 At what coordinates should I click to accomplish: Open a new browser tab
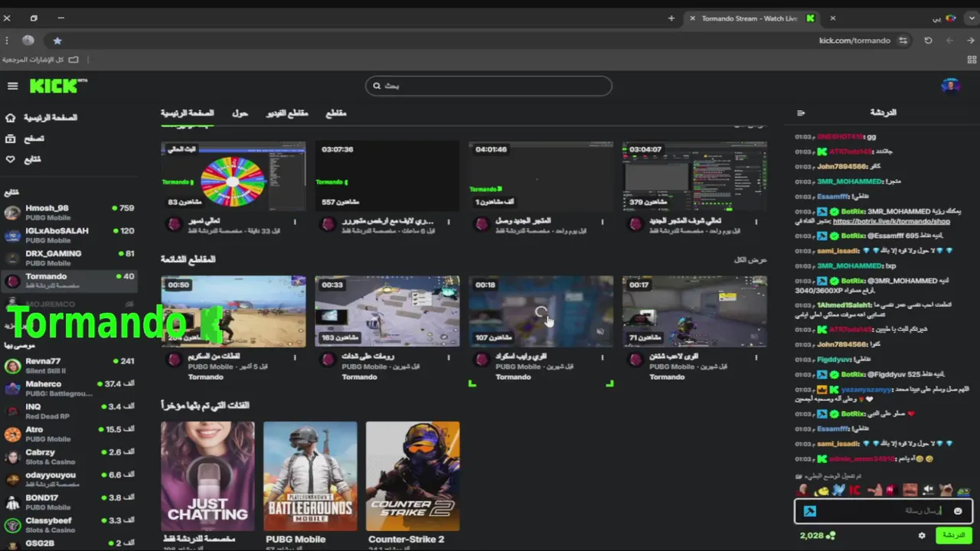tap(671, 18)
